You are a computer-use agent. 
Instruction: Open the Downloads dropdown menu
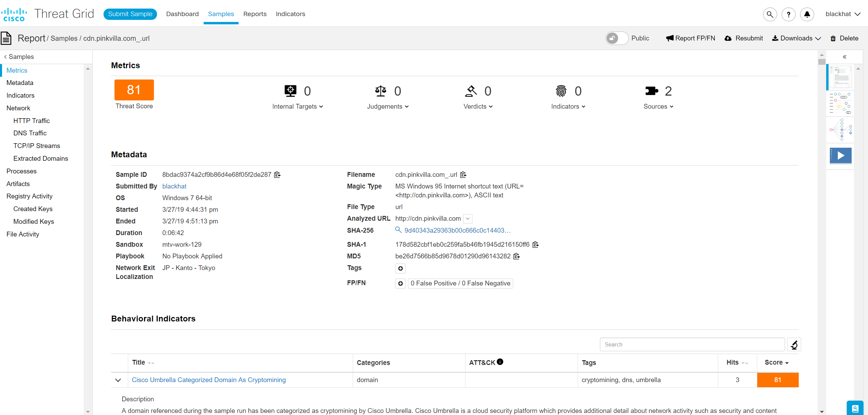(796, 38)
